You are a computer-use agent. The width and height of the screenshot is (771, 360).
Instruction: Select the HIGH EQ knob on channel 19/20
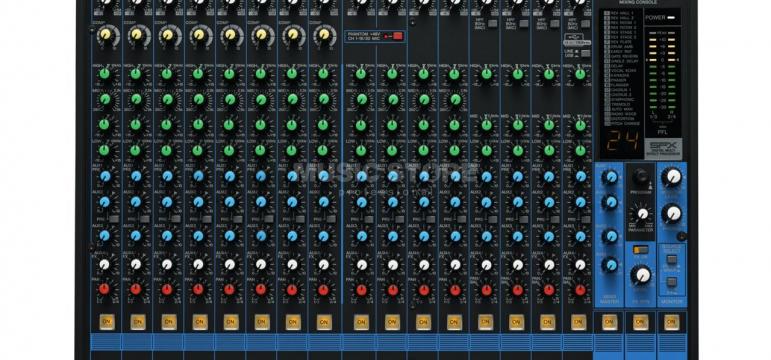point(580,74)
